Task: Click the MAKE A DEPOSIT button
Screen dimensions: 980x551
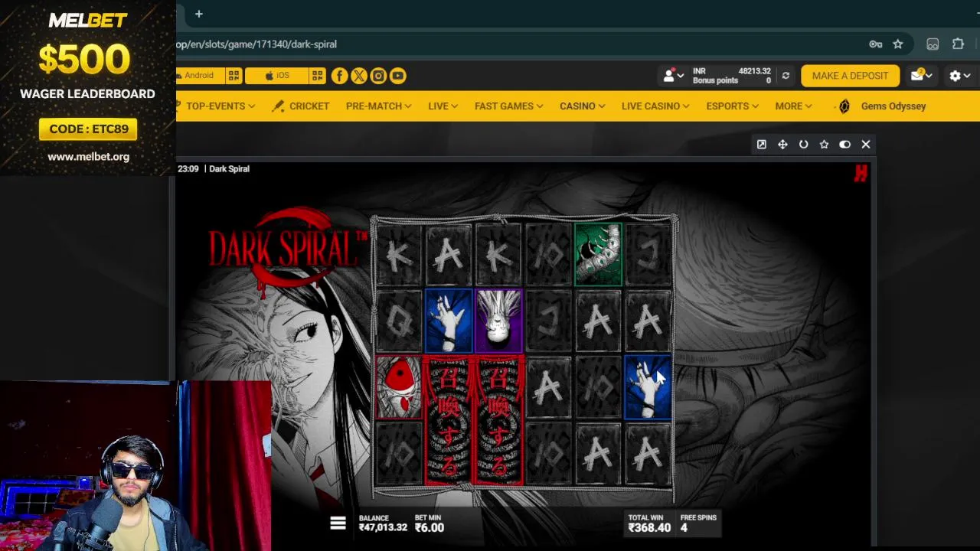Action: pos(850,76)
